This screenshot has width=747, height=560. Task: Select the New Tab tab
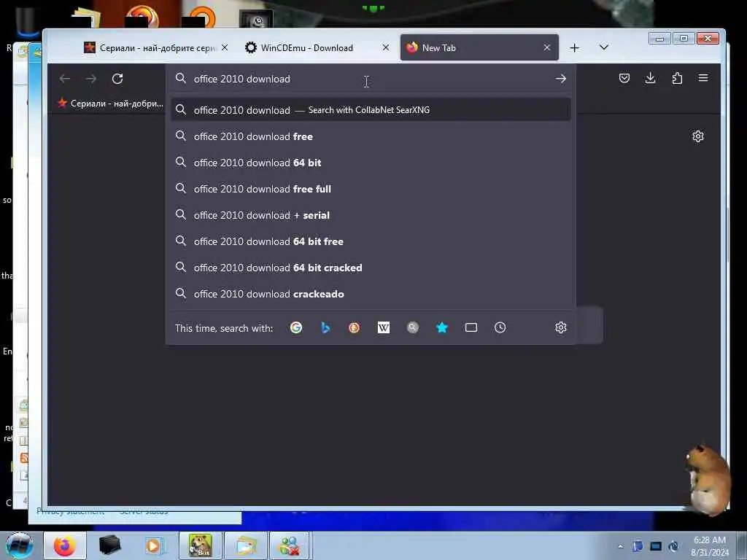[x=479, y=47]
